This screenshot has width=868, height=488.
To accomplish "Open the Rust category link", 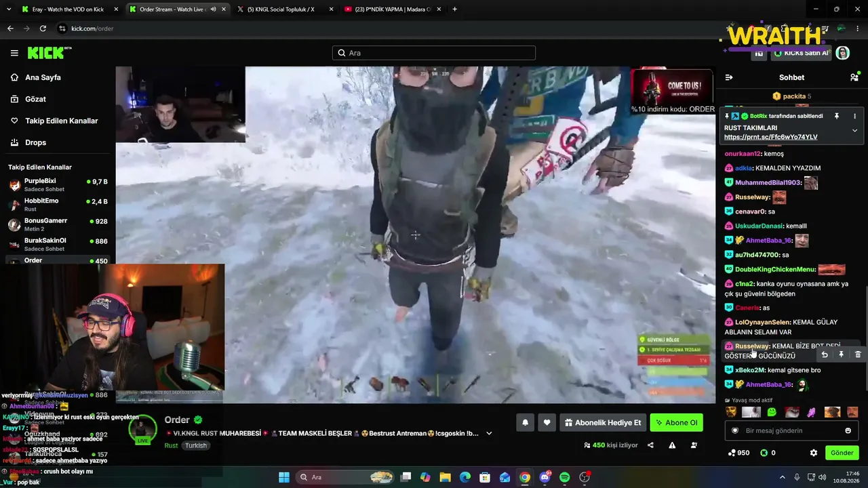I will (171, 445).
